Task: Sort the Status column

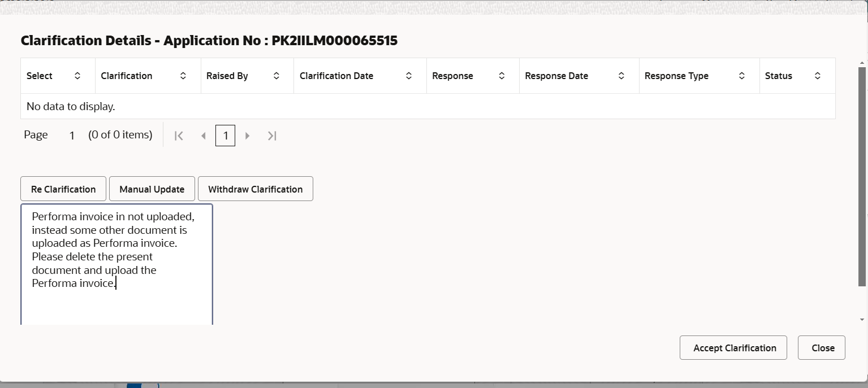Action: [x=818, y=76]
